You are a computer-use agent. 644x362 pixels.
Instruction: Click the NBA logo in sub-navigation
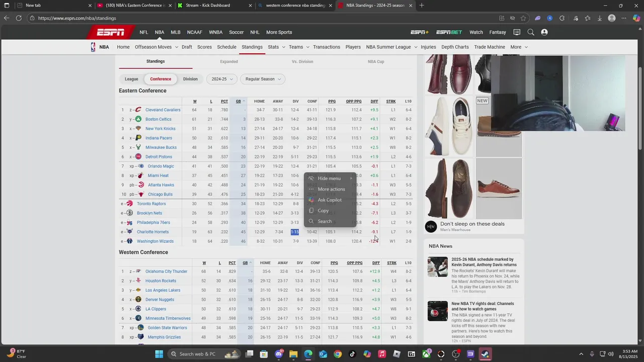tap(93, 47)
